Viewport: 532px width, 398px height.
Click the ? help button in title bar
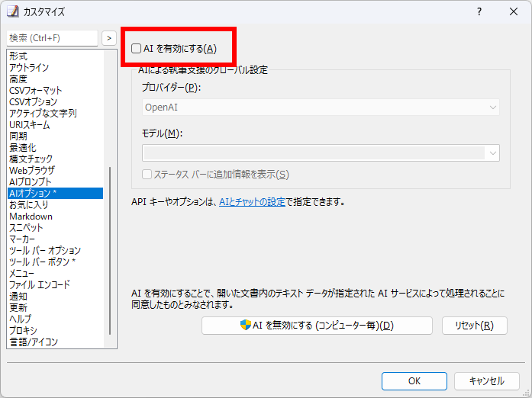(x=479, y=11)
